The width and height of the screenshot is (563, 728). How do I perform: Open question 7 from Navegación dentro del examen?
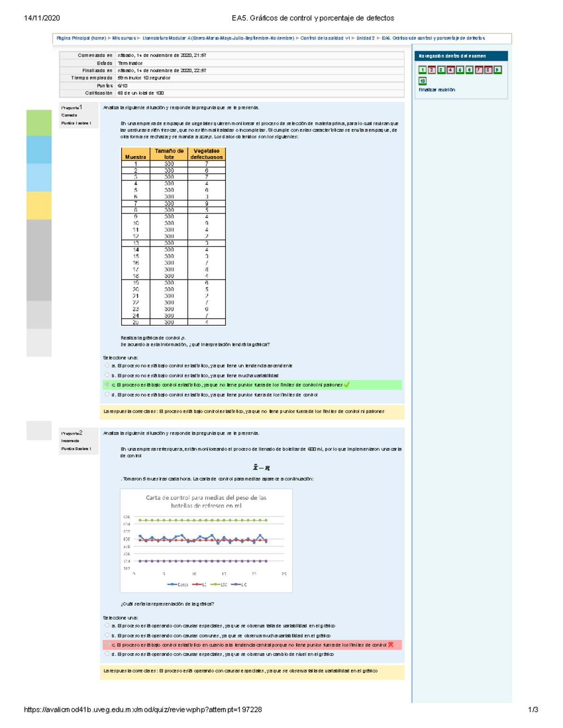(x=479, y=70)
